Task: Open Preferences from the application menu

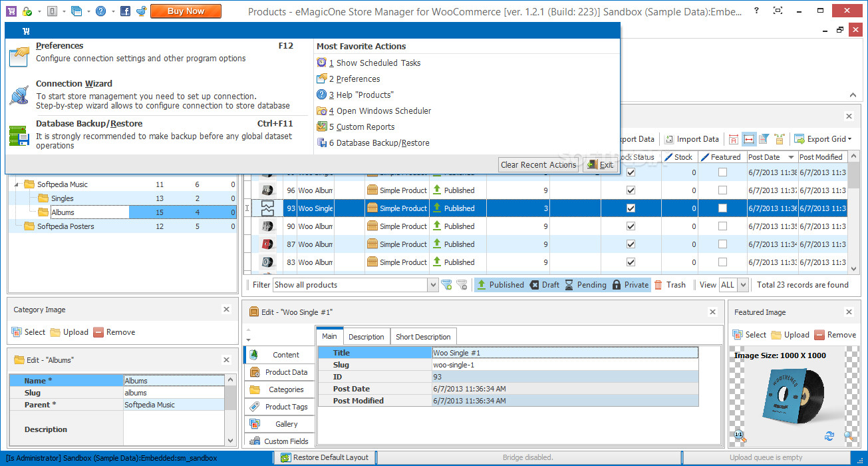Action: pyautogui.click(x=158, y=52)
